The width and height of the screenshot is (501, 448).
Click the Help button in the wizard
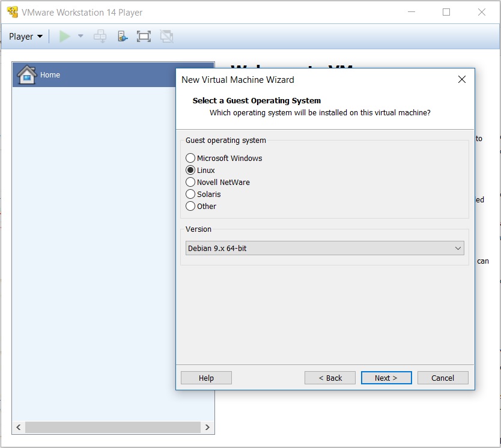(206, 378)
